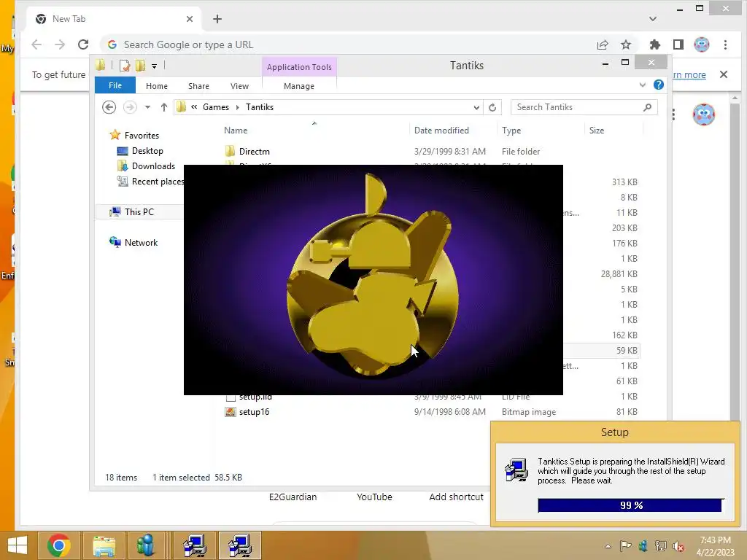This screenshot has height=560, width=747.
Task: Click the search magnifier icon in Explorer
Action: (648, 107)
